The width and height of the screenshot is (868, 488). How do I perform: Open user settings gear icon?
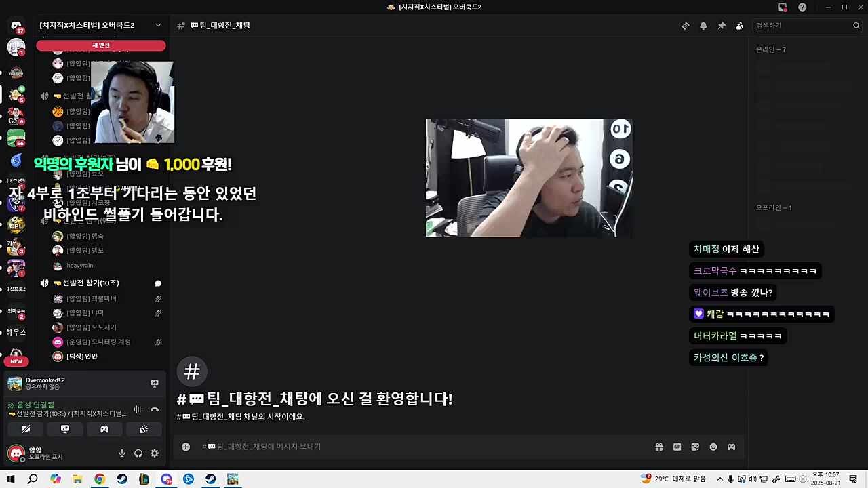tap(155, 453)
